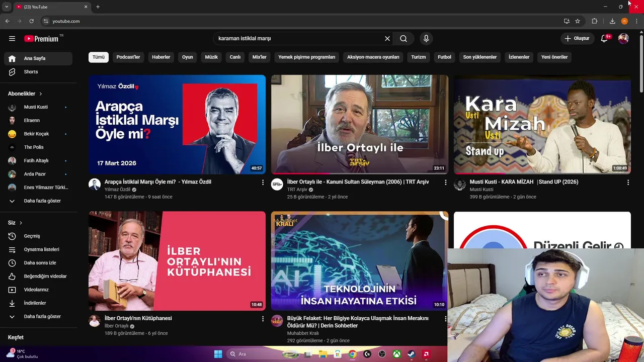Click the magnifier search button
Viewport: 644px width, 362px height.
(x=404, y=39)
